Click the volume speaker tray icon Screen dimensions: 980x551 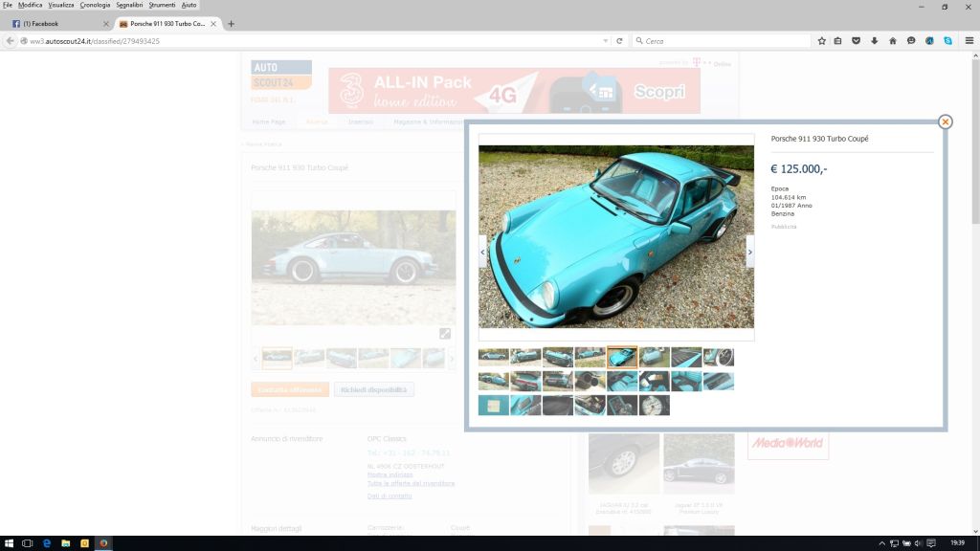[918, 543]
